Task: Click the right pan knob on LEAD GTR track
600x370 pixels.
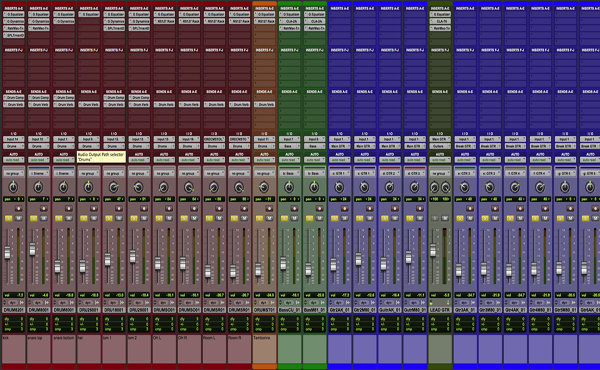Action: click(446, 187)
